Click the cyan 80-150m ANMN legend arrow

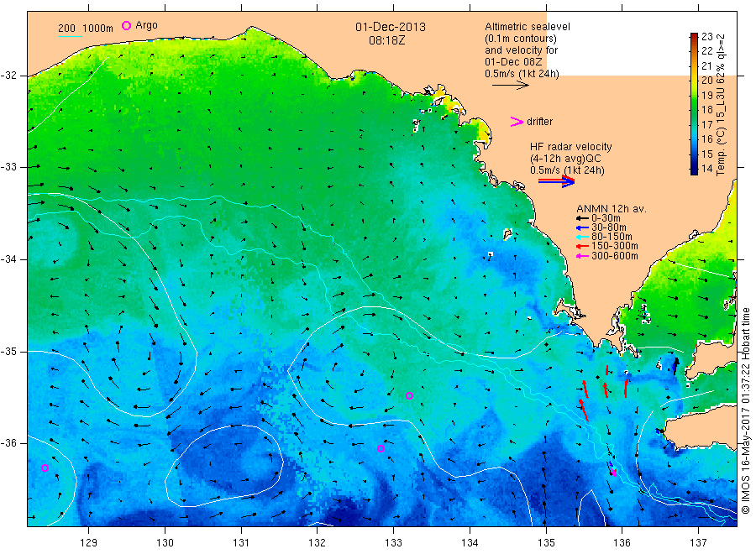pos(582,237)
